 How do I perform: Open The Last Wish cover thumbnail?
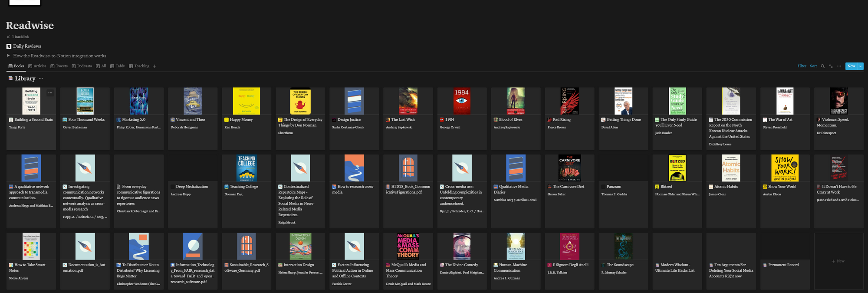pyautogui.click(x=408, y=101)
